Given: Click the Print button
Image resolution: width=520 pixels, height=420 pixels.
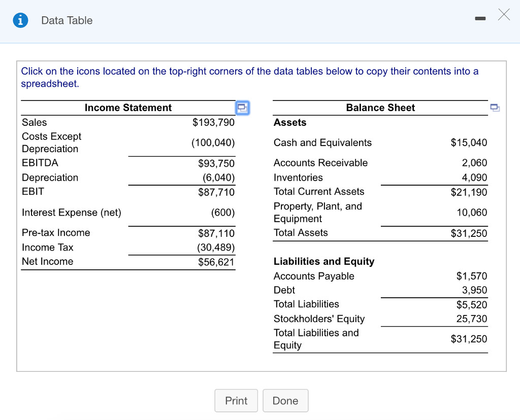Looking at the screenshot, I should click(236, 400).
